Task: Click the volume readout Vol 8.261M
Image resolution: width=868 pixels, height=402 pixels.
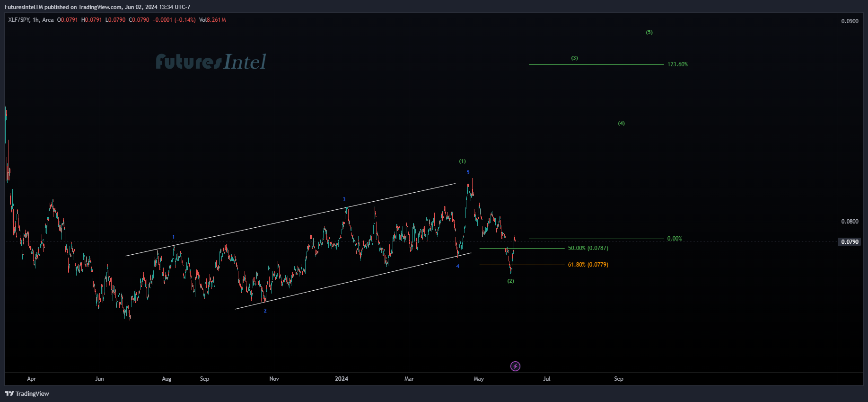Action: 212,20
